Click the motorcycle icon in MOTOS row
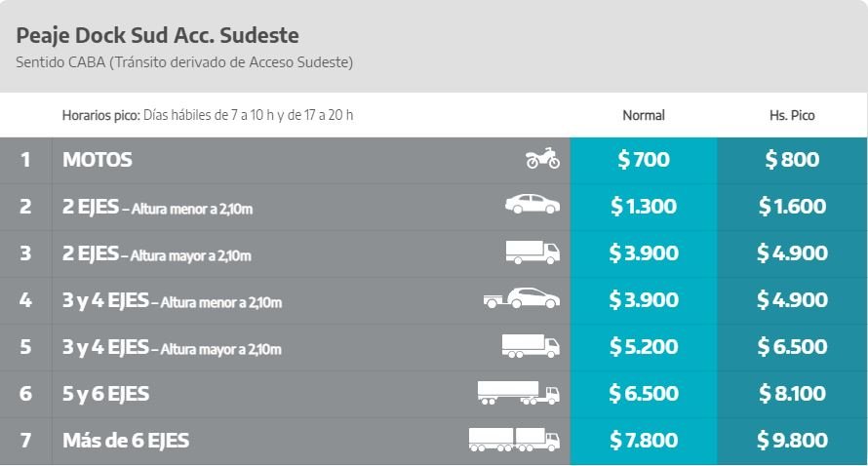 coord(542,159)
